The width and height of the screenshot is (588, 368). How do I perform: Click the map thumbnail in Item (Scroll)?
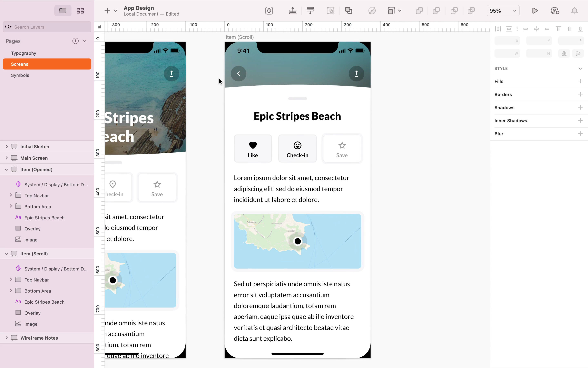(297, 241)
